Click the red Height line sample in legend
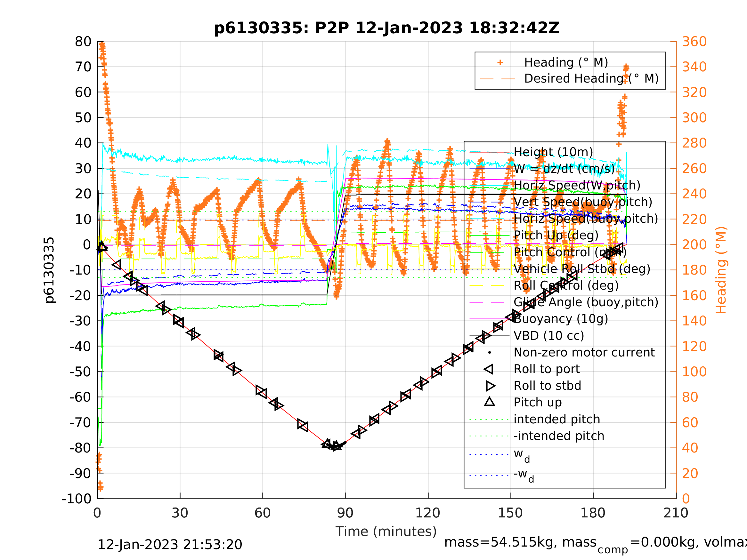 [x=489, y=152]
